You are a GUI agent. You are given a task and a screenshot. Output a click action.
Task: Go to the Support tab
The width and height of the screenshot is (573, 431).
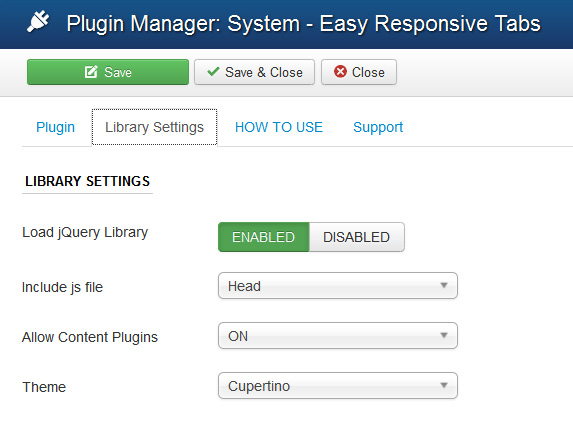(378, 127)
